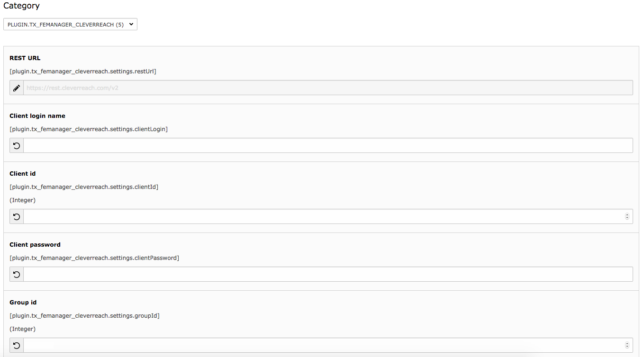
Task: Click the REST URL input field
Action: point(328,88)
